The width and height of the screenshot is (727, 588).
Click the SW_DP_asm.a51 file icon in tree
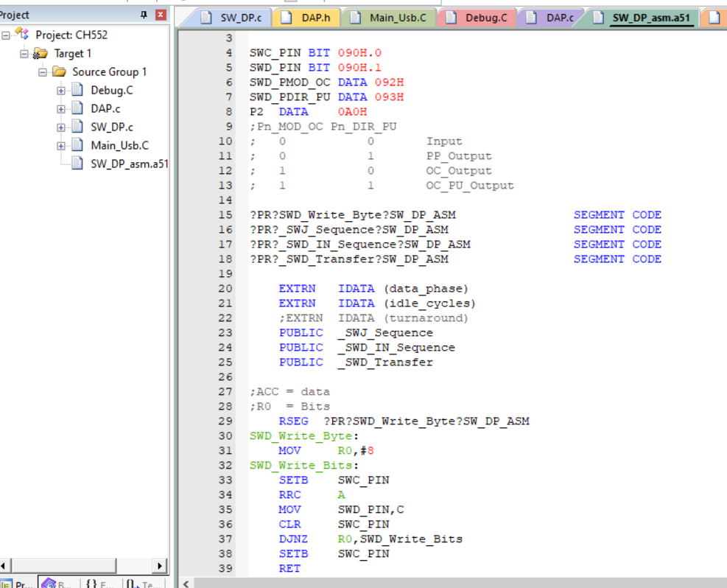point(77,161)
